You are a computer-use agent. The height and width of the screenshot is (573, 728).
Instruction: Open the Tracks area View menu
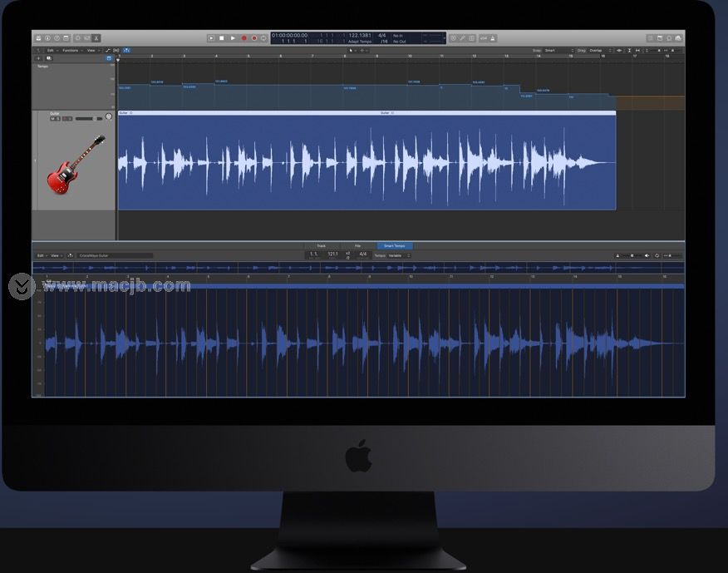pyautogui.click(x=92, y=50)
